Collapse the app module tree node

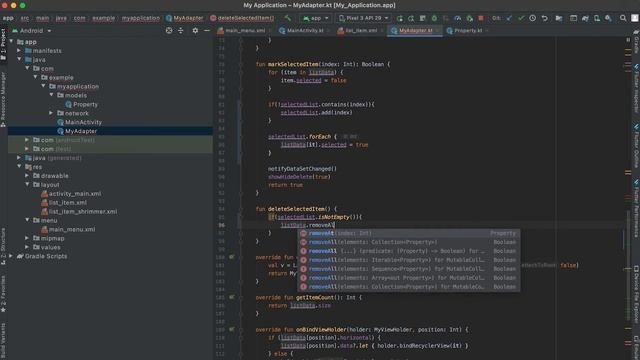coord(11,42)
